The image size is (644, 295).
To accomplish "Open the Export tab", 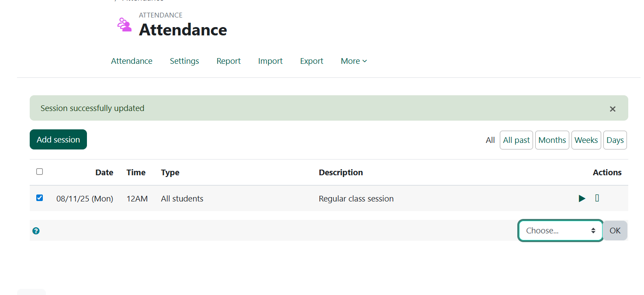I will click(312, 61).
